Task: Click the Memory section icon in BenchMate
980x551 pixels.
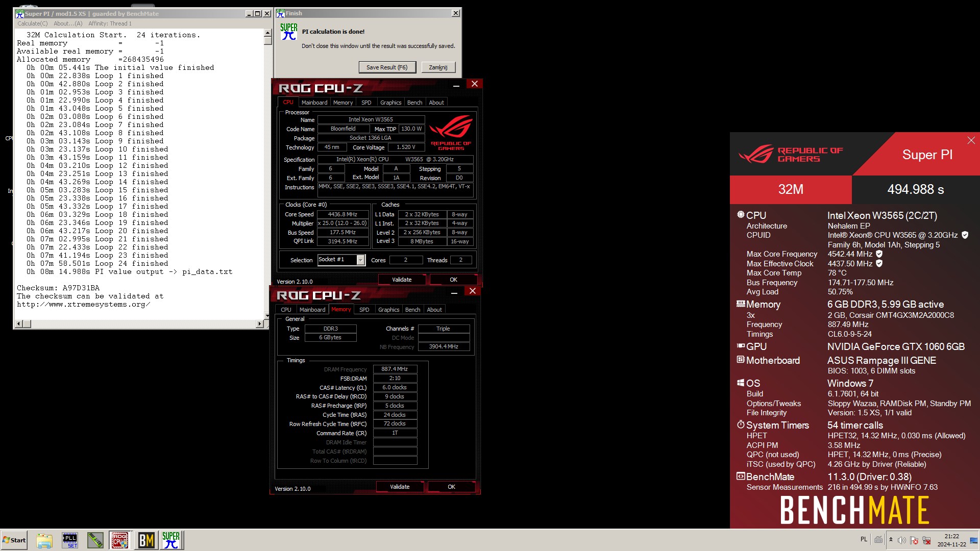Action: click(x=741, y=304)
